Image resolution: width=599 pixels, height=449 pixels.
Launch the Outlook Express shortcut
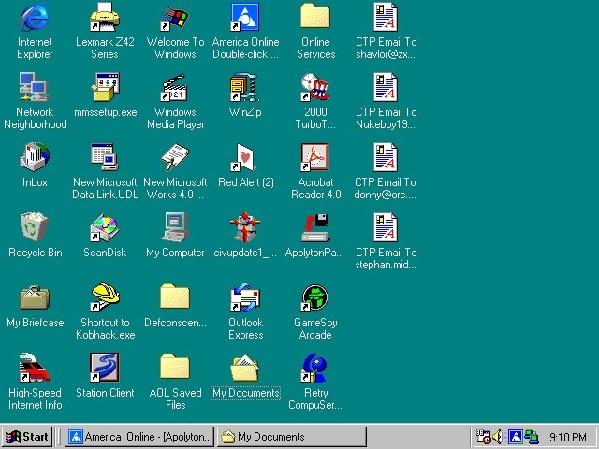tap(245, 297)
